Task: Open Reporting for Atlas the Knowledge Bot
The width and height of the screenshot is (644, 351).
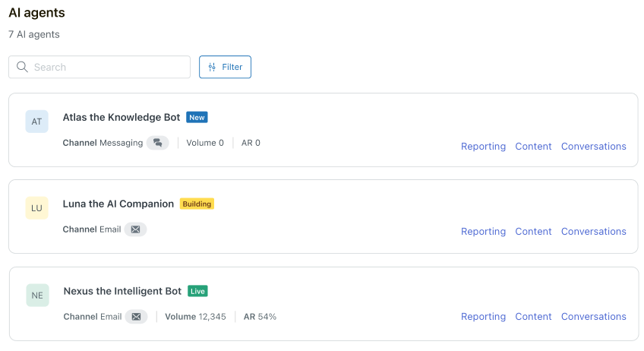Action: (483, 147)
